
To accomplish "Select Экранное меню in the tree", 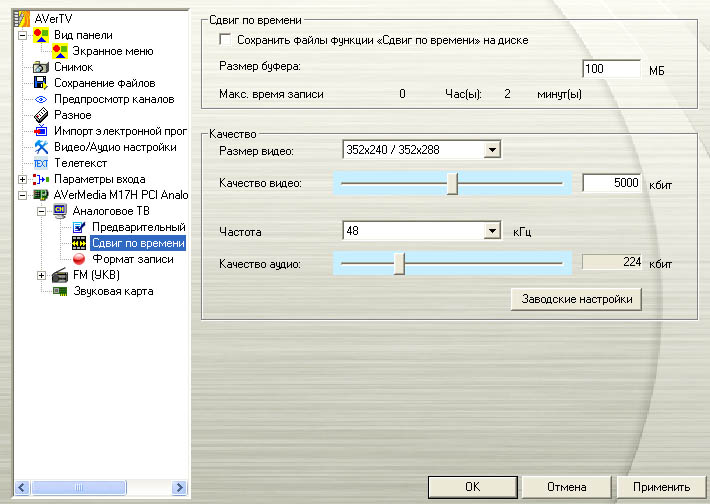I will pyautogui.click(x=113, y=51).
